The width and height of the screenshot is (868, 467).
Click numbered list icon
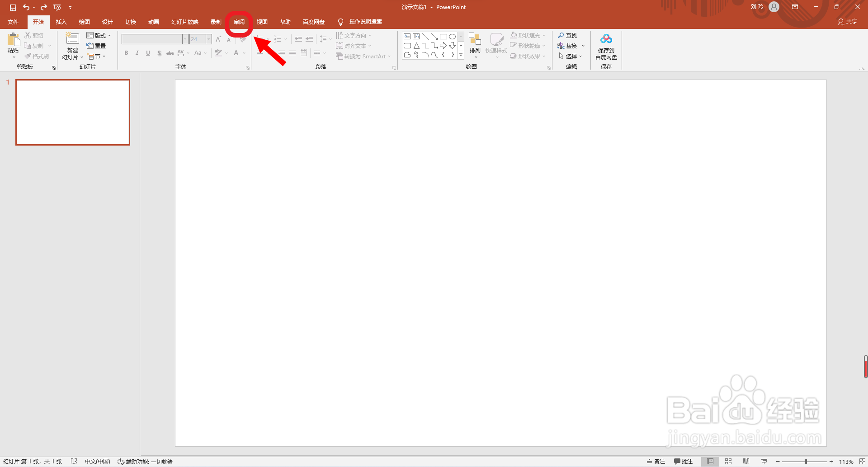[x=278, y=39]
